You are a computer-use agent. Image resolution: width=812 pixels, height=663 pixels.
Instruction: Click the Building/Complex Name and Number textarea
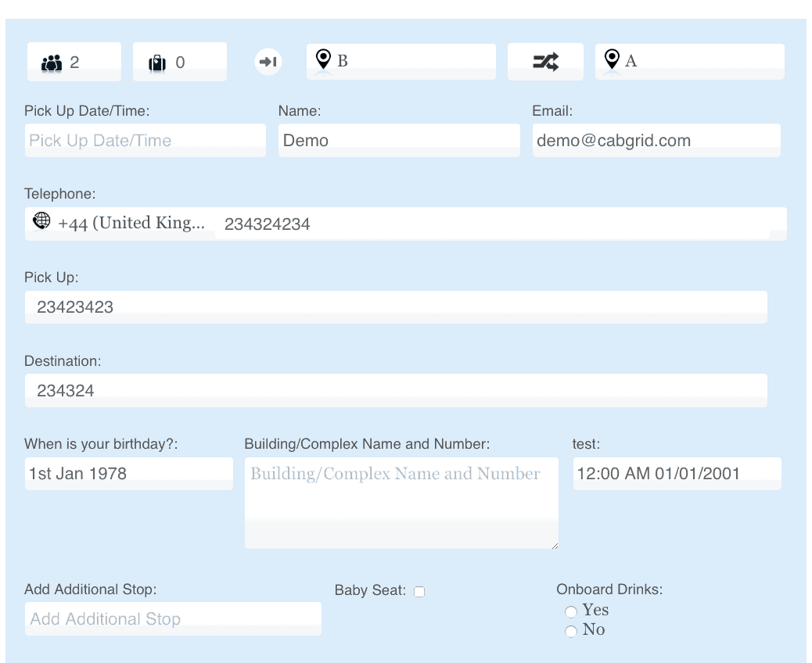coord(401,503)
